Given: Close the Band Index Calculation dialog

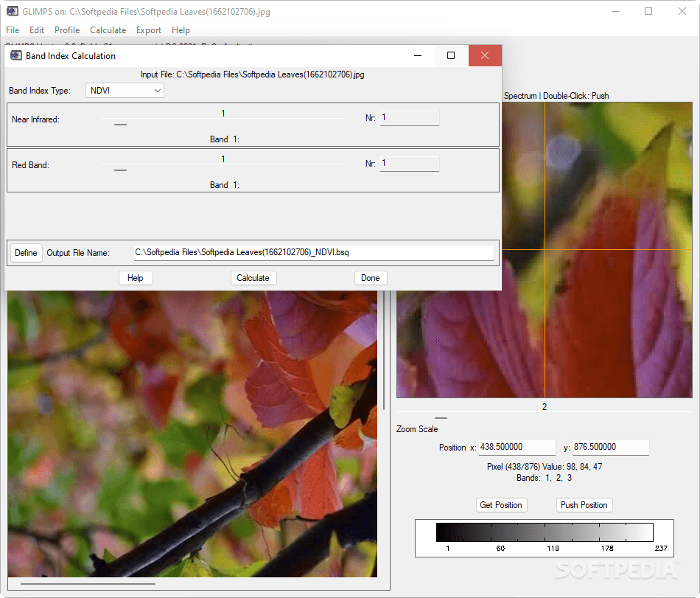Looking at the screenshot, I should (485, 55).
